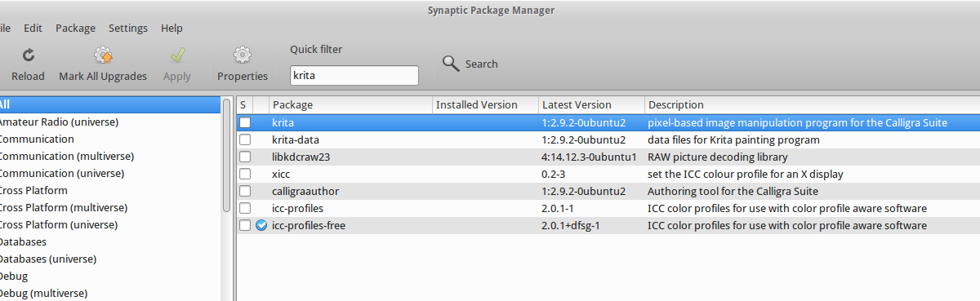980x301 pixels.
Task: Open the Settings menu
Action: coord(128,28)
